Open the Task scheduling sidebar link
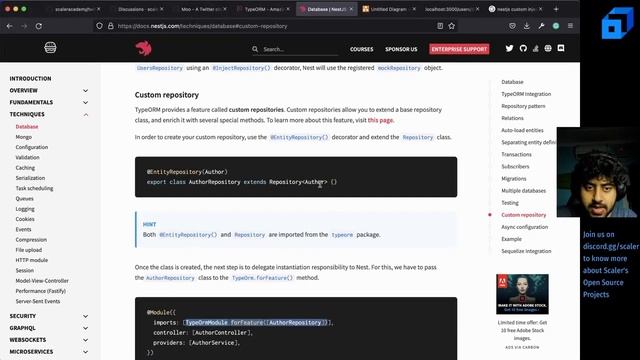 click(x=34, y=188)
